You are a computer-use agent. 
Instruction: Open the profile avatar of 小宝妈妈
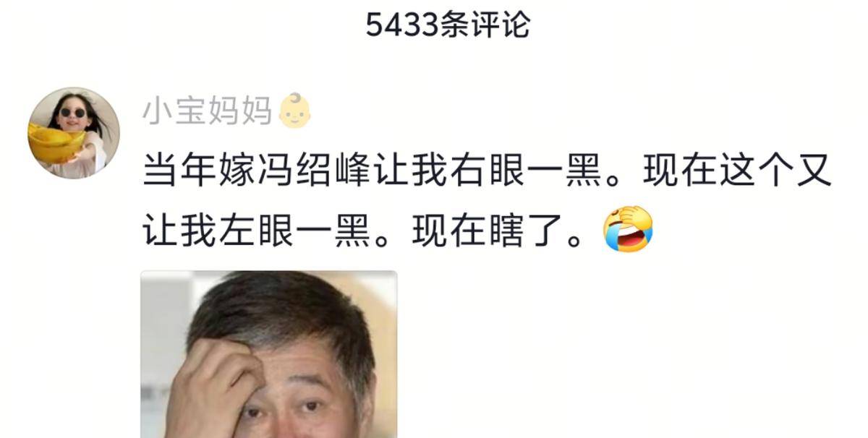(74, 133)
